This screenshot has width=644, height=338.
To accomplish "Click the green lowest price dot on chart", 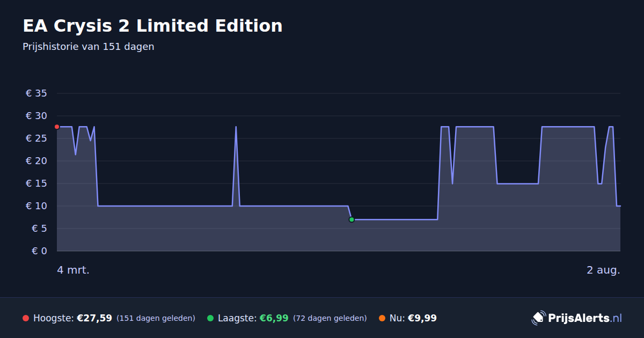I will point(352,219).
